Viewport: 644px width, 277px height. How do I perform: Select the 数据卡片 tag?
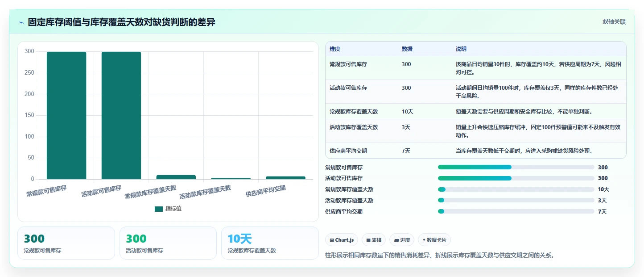coord(434,240)
